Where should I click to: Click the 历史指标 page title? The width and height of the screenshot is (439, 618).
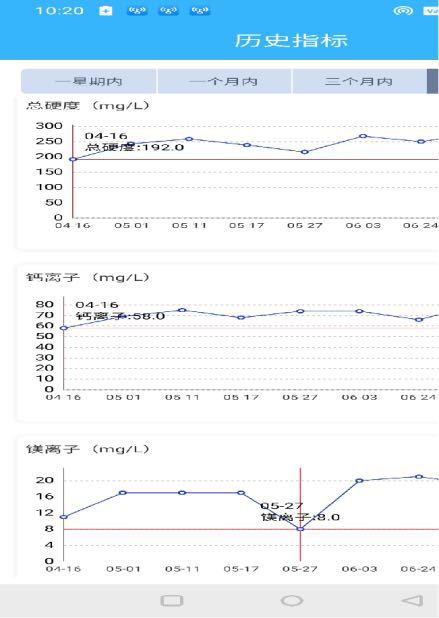[291, 41]
